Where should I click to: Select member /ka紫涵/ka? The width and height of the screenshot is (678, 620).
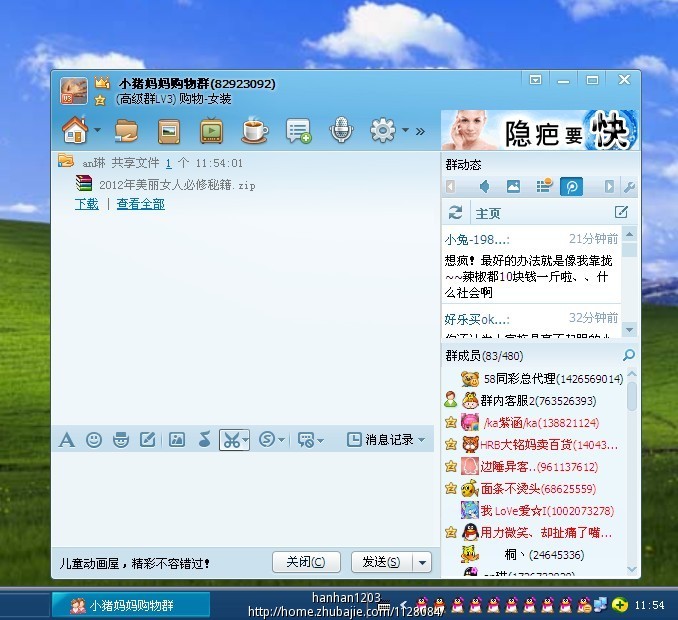click(534, 423)
